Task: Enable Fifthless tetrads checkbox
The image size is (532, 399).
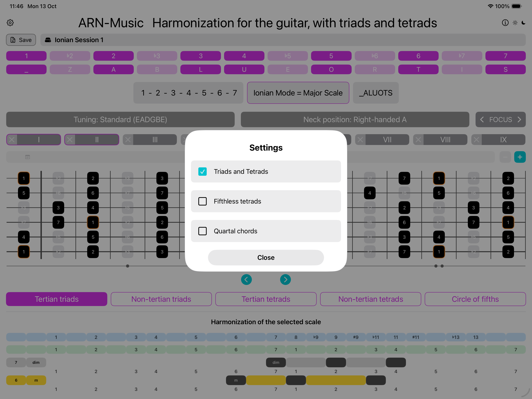Action: (x=202, y=201)
